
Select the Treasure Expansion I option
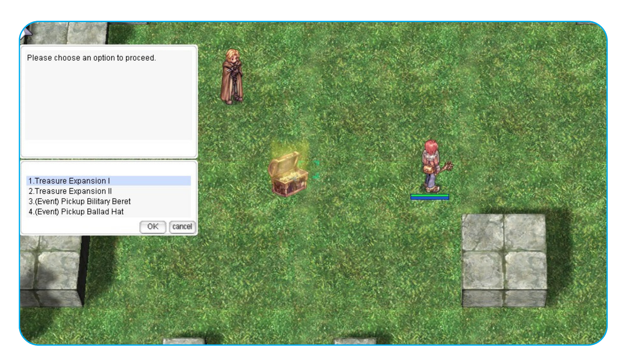(x=69, y=181)
